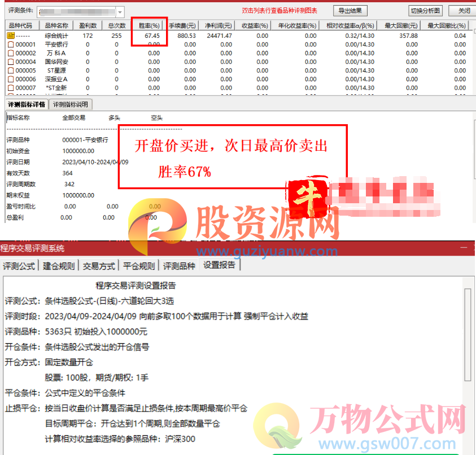Select the ST星源 row name
The image size is (476, 455).
pos(56,71)
